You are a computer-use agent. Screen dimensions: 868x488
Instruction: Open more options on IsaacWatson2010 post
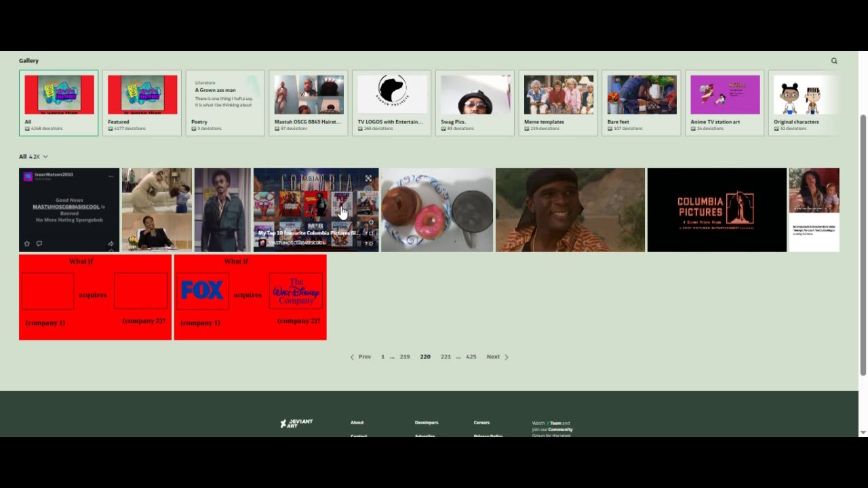click(x=111, y=176)
